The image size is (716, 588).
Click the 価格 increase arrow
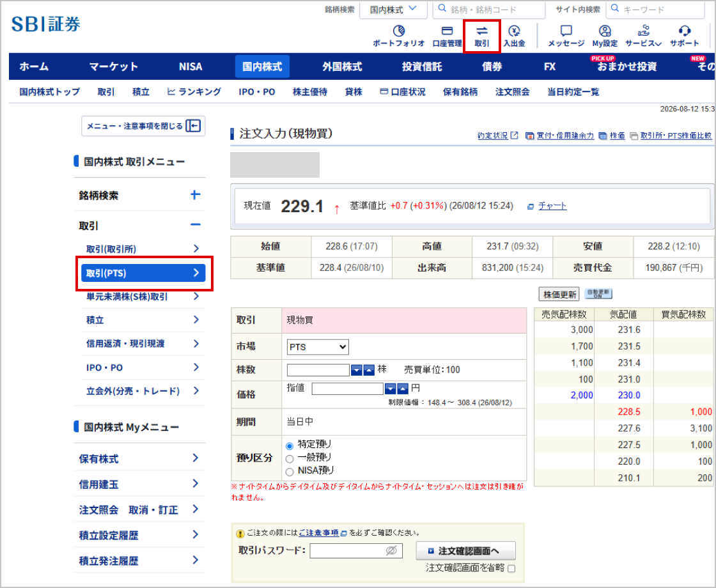pyautogui.click(x=403, y=389)
